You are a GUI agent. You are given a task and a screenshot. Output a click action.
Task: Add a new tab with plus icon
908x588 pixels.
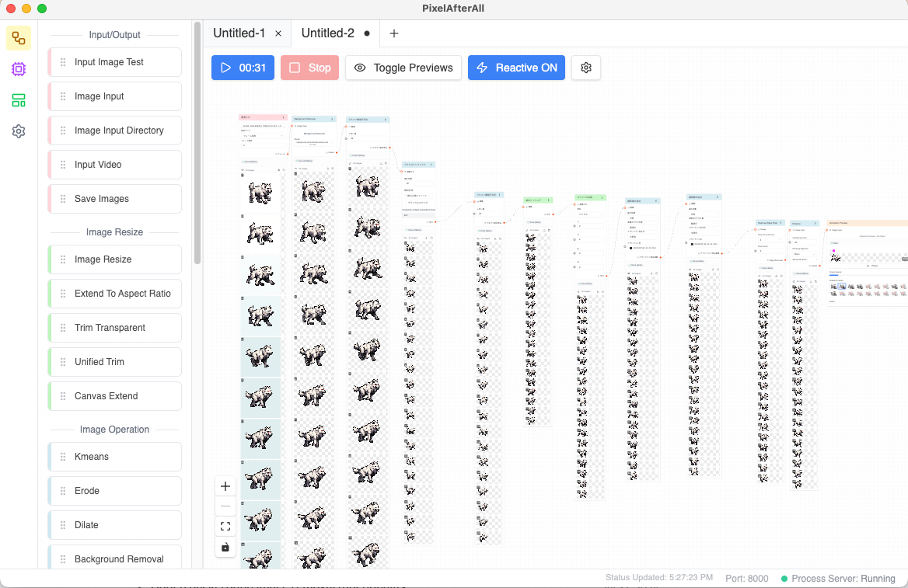394,33
